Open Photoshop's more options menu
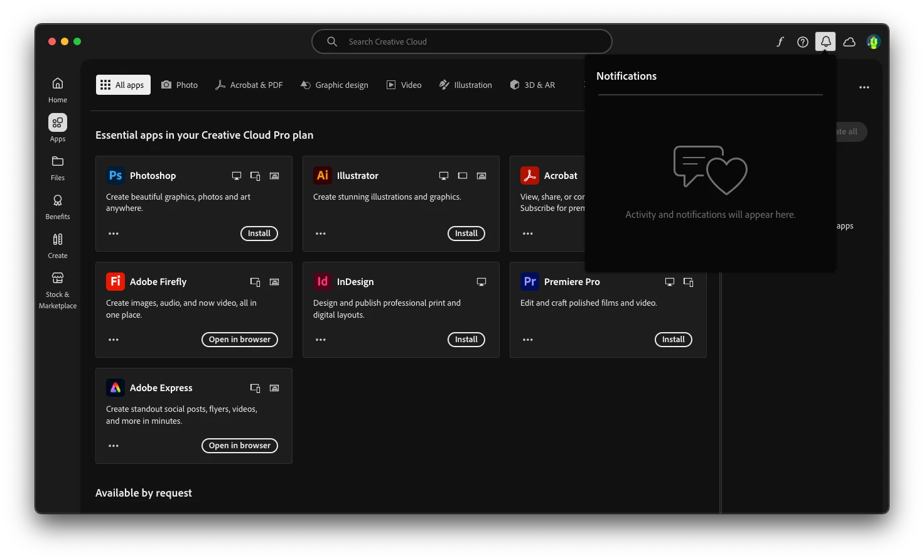The width and height of the screenshot is (924, 560). pos(114,234)
